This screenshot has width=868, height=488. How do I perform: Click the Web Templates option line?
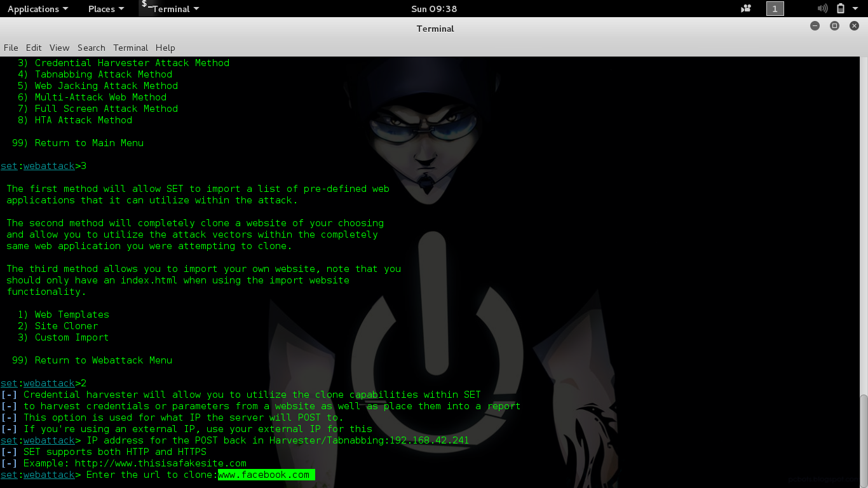pos(63,315)
